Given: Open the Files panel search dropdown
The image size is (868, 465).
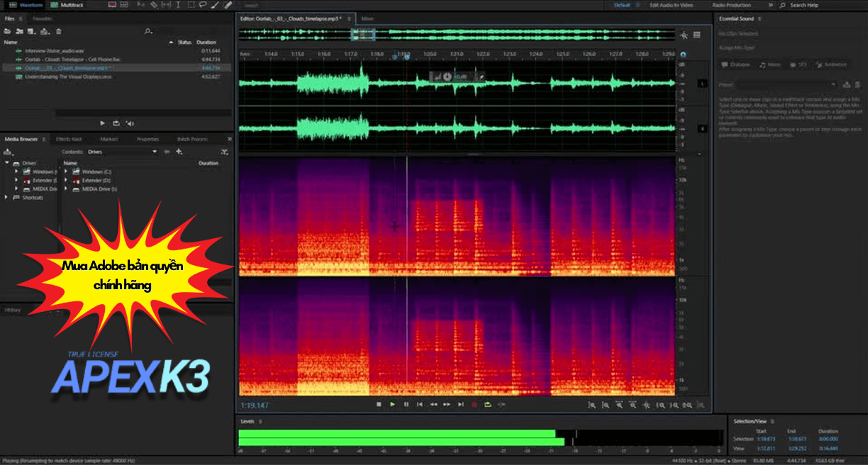Looking at the screenshot, I should point(148,31).
